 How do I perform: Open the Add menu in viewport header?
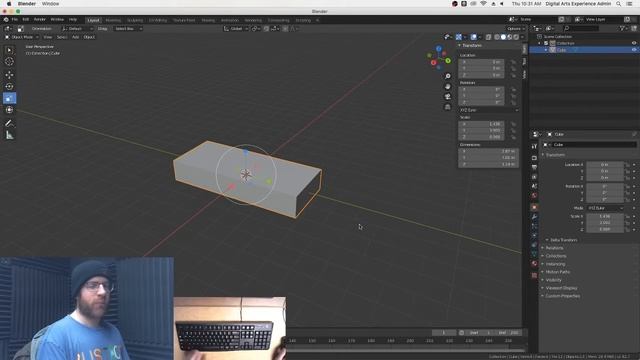click(x=75, y=37)
